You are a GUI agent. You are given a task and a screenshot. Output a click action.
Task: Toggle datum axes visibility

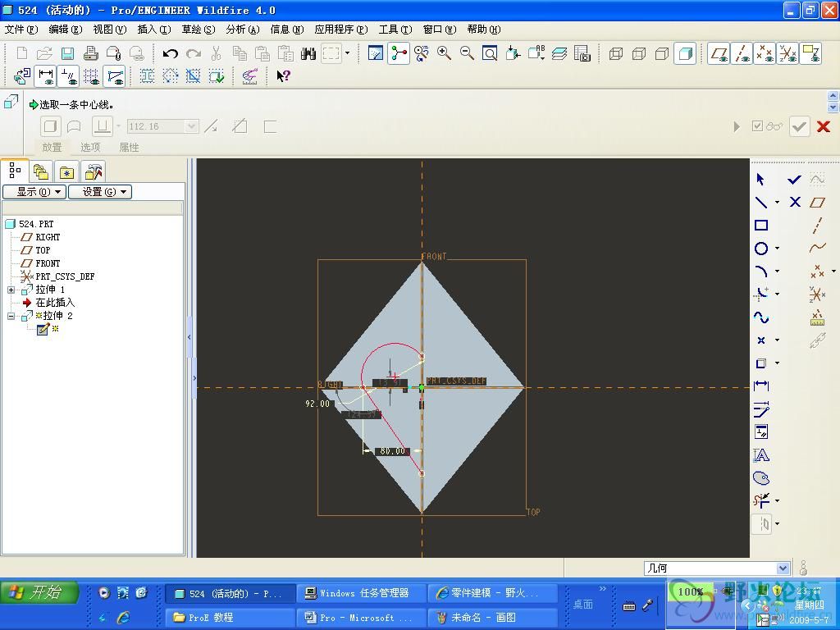tap(742, 53)
